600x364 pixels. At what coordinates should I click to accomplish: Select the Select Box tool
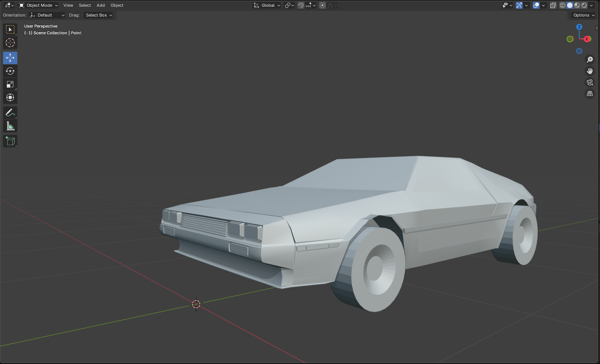[10, 29]
